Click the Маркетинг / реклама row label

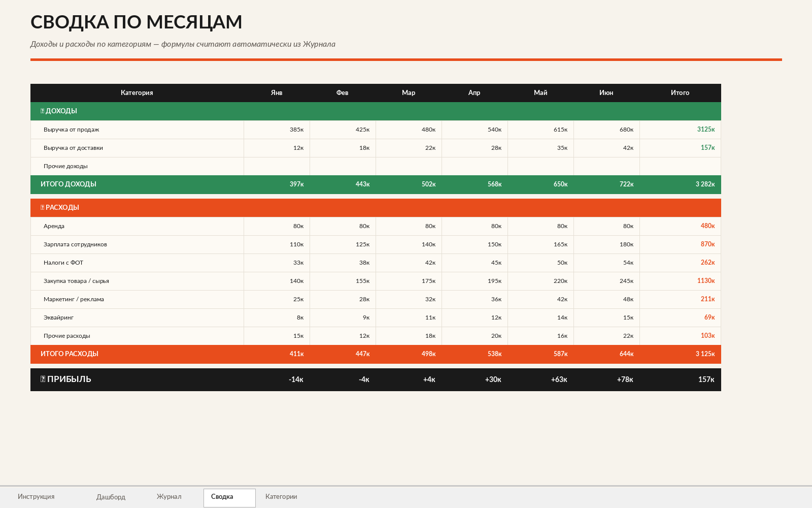tap(74, 299)
